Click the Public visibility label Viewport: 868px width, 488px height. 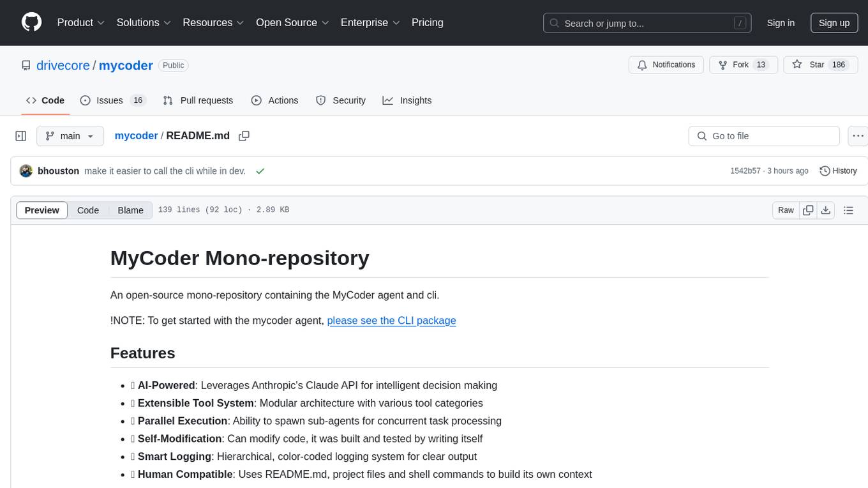click(173, 65)
